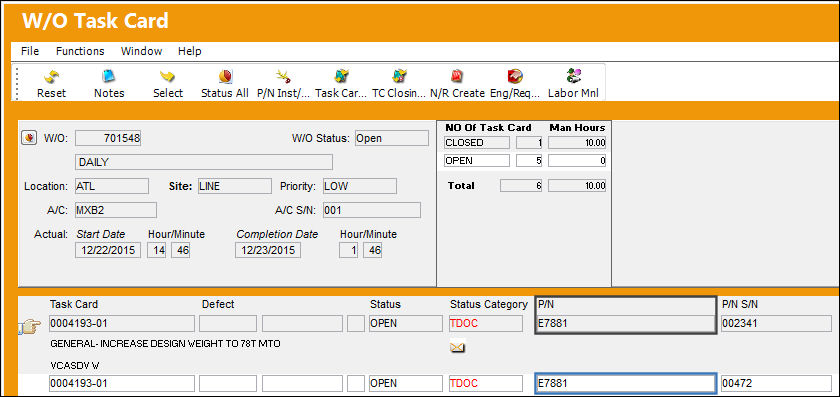
Task: Open the P/N Inst/... toolbar icon
Action: pyautogui.click(x=283, y=77)
